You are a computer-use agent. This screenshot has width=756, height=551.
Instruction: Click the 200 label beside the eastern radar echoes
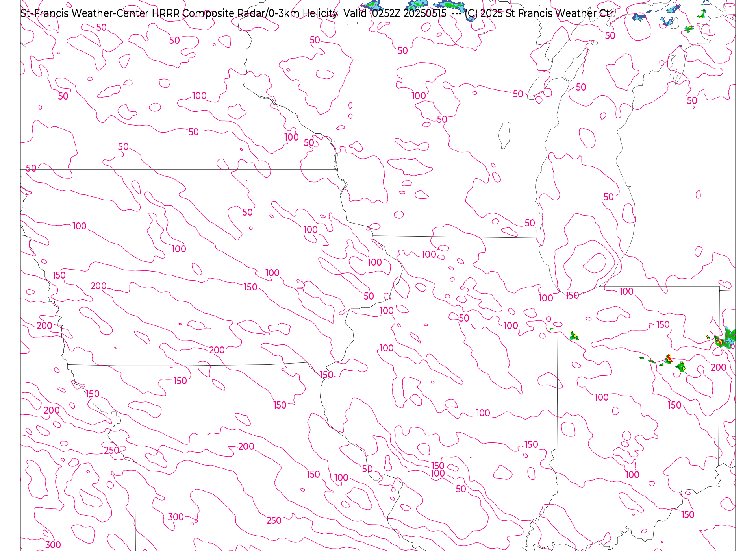(x=718, y=367)
